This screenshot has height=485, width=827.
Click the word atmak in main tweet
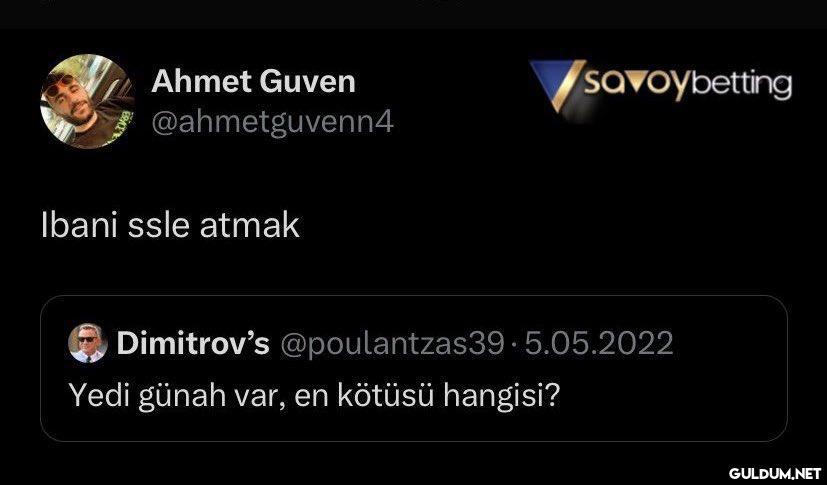pos(249,226)
